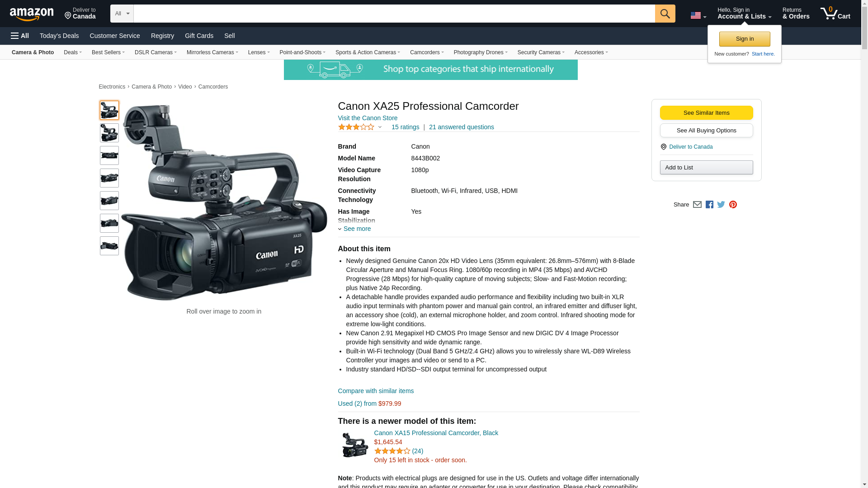Open the cart icon
Viewport: 868px width, 488px height.
click(x=835, y=14)
